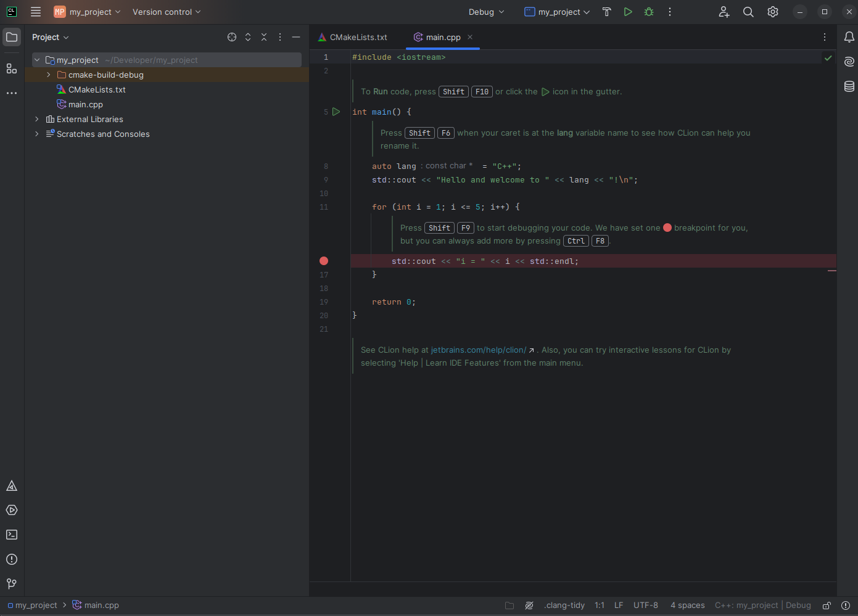
Task: Toggle the breakpoint on the std::cout line
Action: 324,261
